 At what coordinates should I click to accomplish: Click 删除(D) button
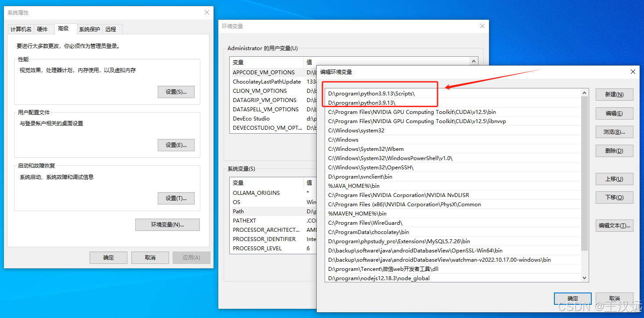point(614,151)
